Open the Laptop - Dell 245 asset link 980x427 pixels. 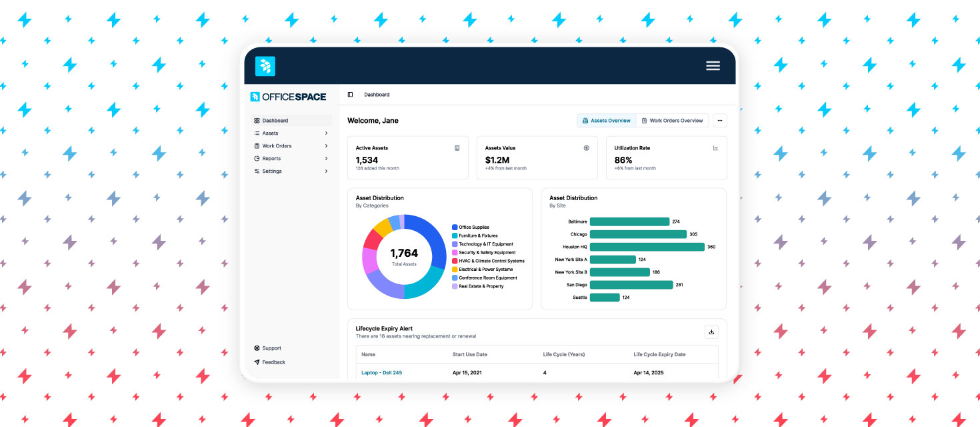click(382, 372)
